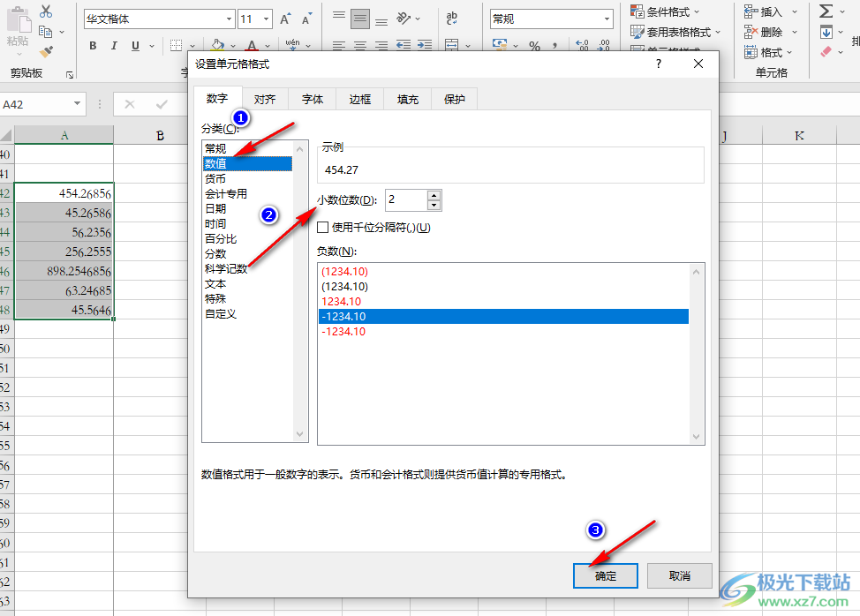The image size is (860, 616).
Task: Click the cell borders icon
Action: (176, 46)
